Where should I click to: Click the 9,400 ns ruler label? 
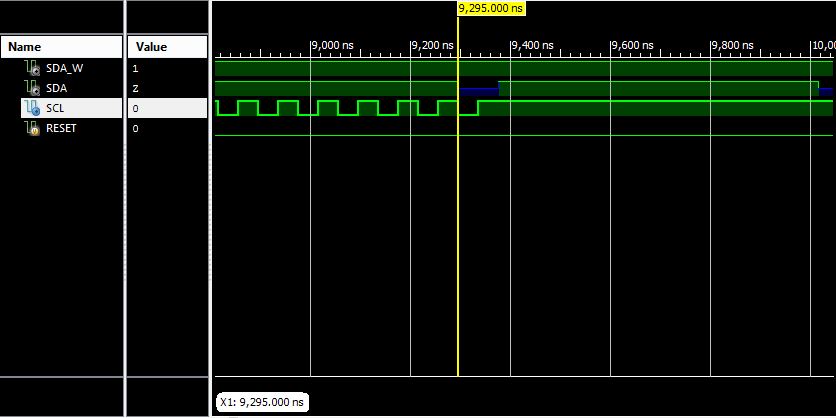533,45
